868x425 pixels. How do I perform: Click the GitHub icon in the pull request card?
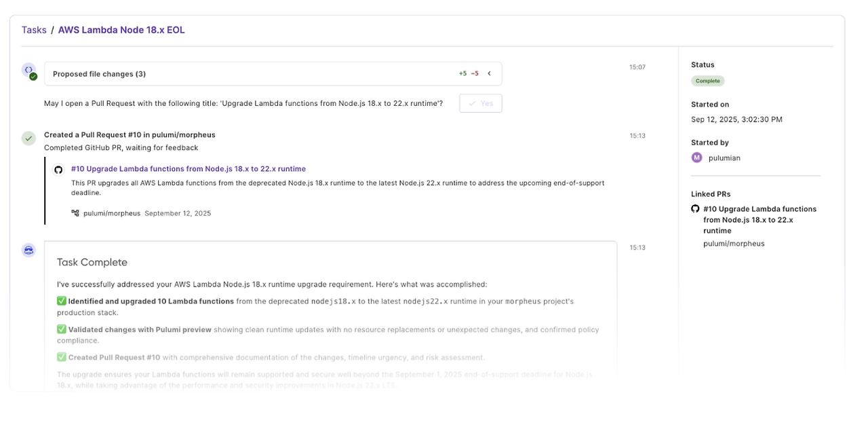coord(58,170)
